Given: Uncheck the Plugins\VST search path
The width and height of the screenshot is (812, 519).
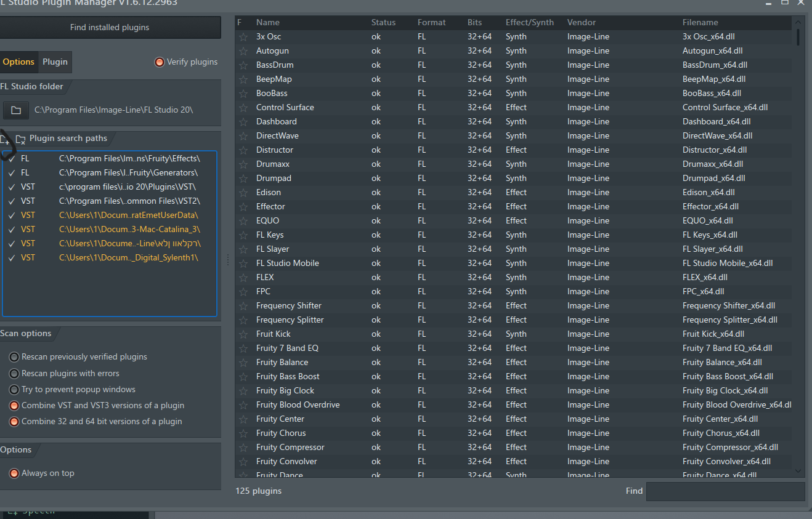Looking at the screenshot, I should 12,187.
